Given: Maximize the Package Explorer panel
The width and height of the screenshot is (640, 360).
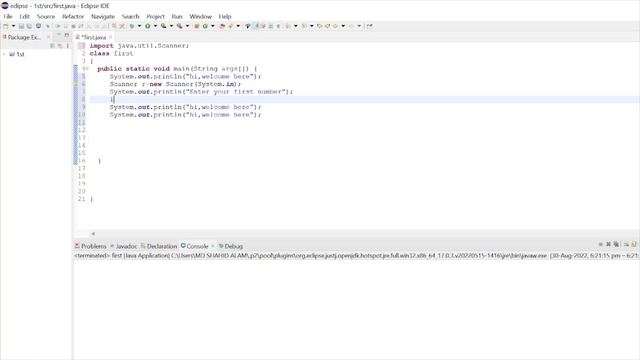Looking at the screenshot, I should [x=67, y=36].
